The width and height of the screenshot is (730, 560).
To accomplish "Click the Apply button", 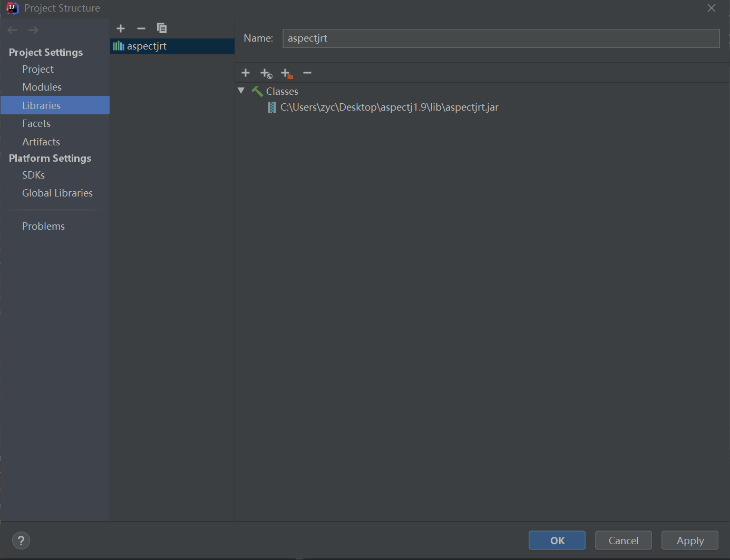I will 689,541.
